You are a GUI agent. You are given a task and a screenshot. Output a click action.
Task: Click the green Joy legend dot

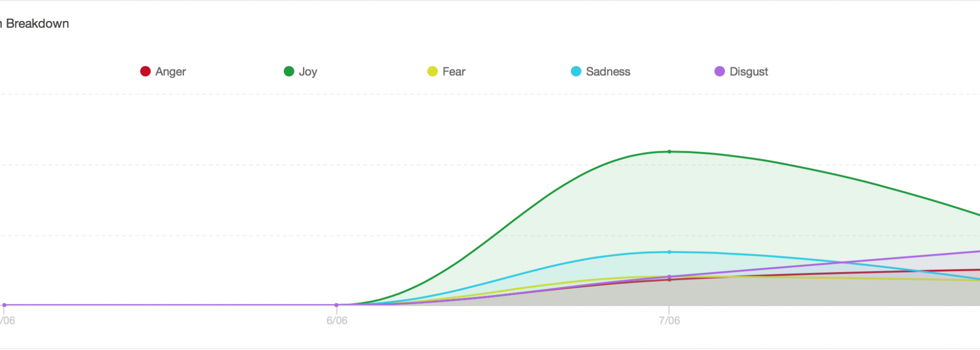(289, 71)
